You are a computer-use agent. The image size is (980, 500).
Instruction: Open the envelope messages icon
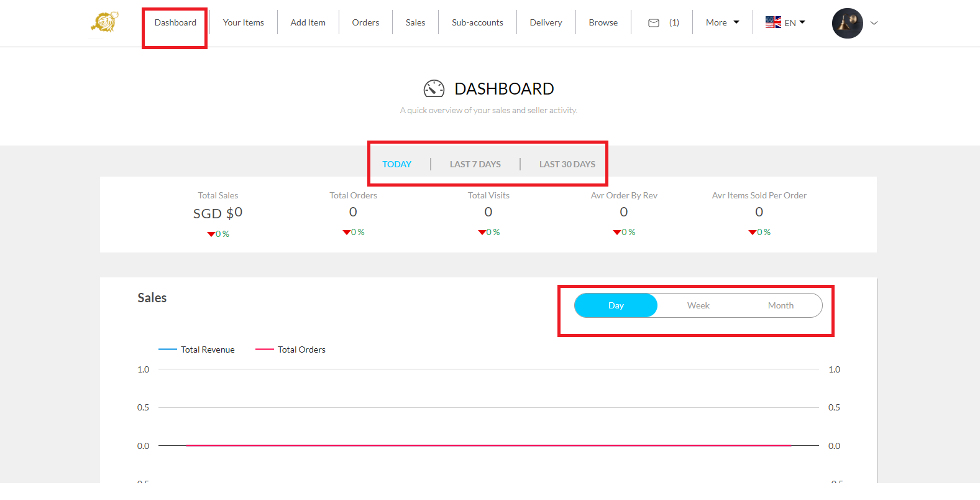[654, 23]
